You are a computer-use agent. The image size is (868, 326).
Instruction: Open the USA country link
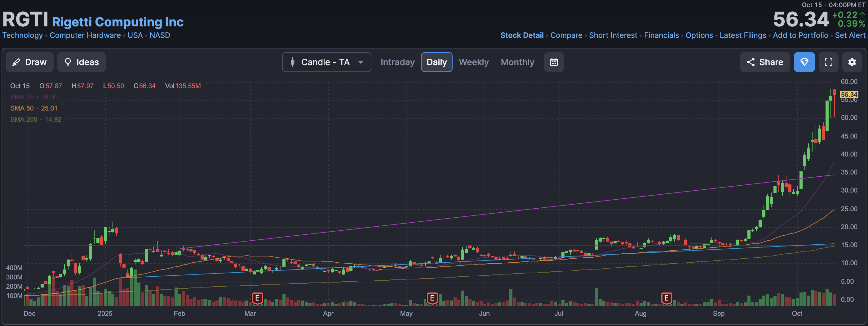(x=135, y=35)
